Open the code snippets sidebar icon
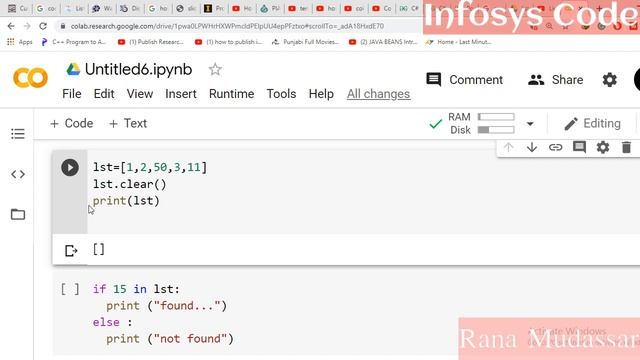 (18, 174)
